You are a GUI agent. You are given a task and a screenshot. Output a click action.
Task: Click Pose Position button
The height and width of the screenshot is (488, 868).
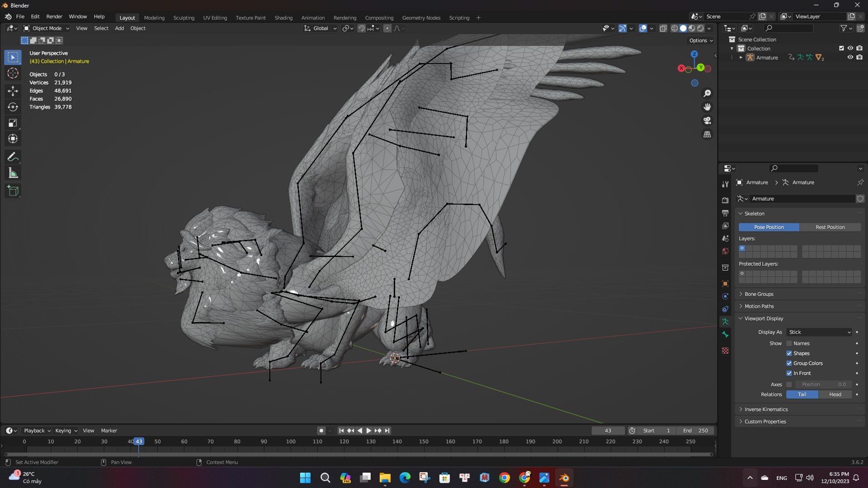(x=769, y=227)
